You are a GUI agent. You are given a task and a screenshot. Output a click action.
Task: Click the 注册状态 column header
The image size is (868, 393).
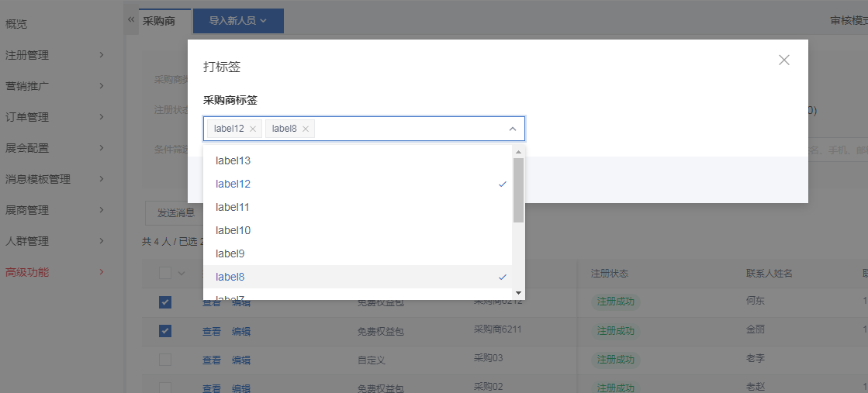tap(610, 274)
